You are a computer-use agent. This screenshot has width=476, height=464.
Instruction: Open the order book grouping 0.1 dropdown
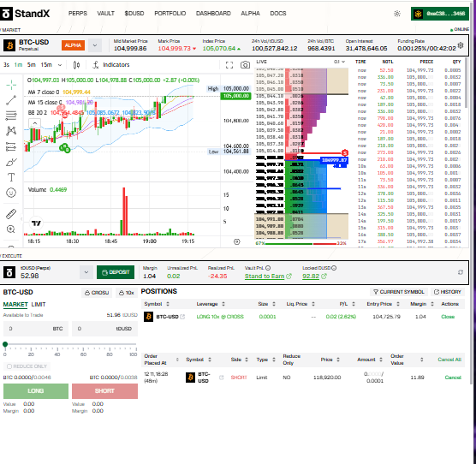pyautogui.click(x=339, y=62)
